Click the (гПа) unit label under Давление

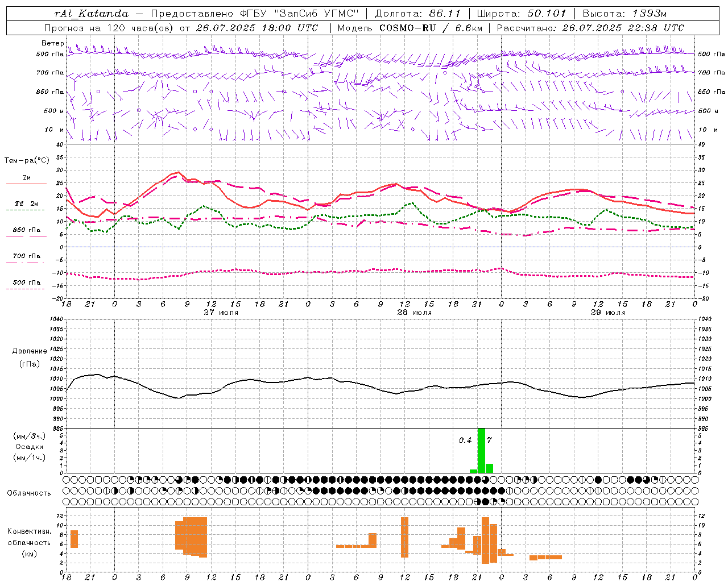click(x=30, y=364)
